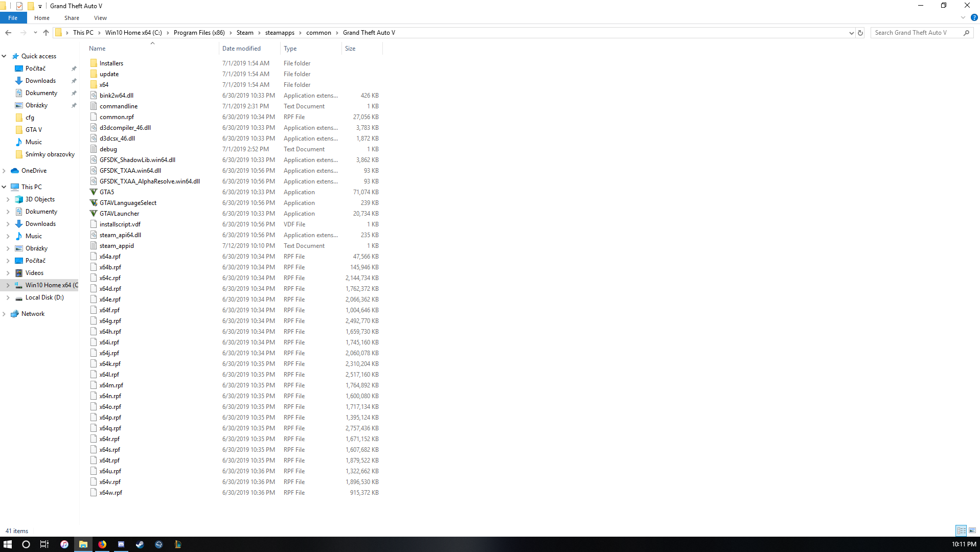Go back using the Back arrow
Viewport: 980px width, 552px height.
tap(8, 33)
